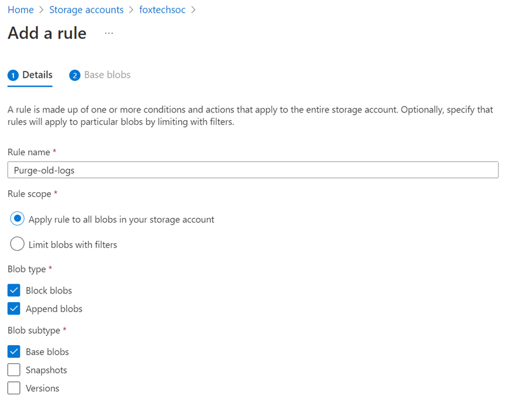Enable the Versions checkbox
This screenshot has width=529, height=420.
click(x=13, y=388)
